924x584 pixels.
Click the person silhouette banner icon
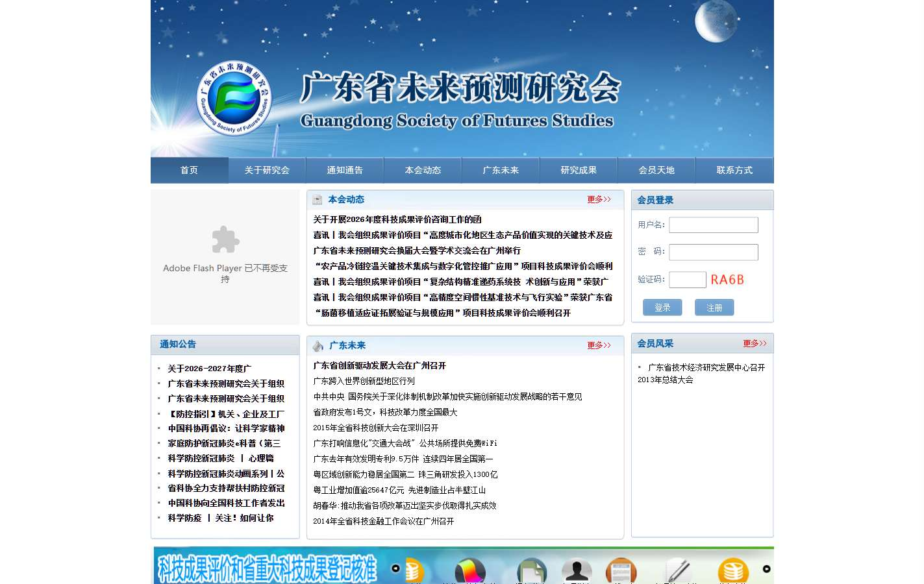tap(577, 570)
